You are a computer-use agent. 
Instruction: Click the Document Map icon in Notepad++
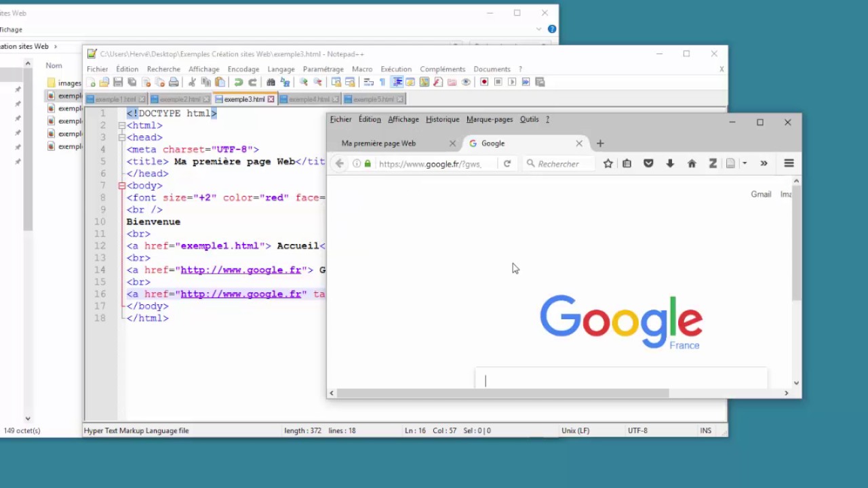pos(425,82)
